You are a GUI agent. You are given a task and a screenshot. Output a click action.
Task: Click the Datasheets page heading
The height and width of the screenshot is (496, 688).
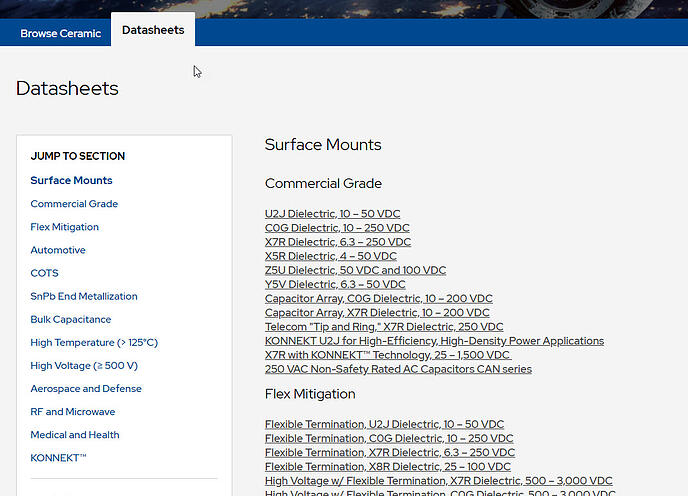pos(67,88)
